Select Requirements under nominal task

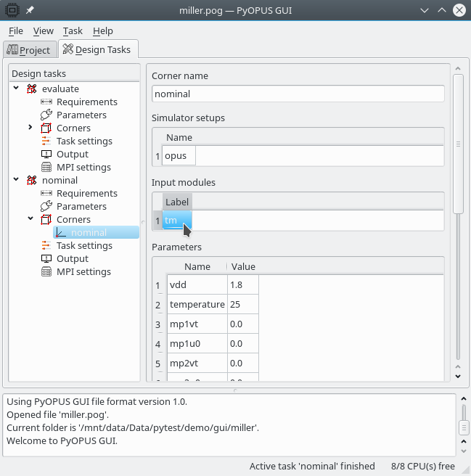tap(86, 194)
